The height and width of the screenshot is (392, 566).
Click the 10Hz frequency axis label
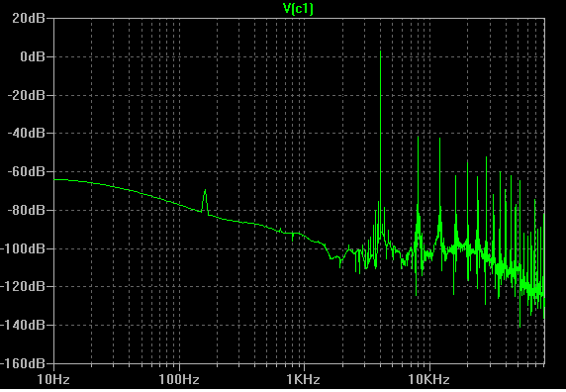coord(53,380)
